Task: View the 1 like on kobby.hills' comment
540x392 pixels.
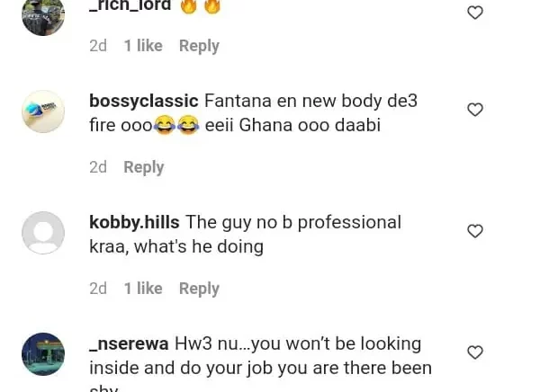Action: pyautogui.click(x=143, y=289)
